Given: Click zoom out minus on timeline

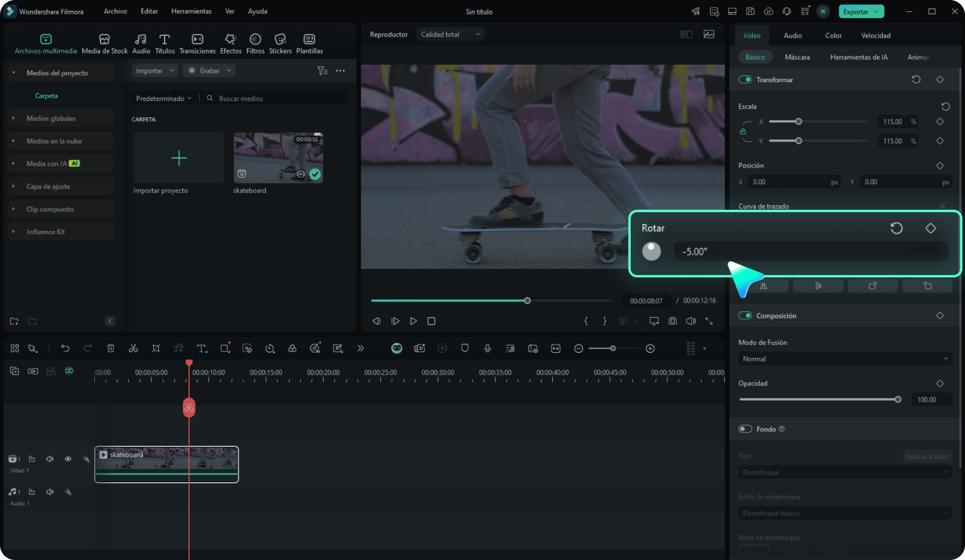Looking at the screenshot, I should pos(579,348).
